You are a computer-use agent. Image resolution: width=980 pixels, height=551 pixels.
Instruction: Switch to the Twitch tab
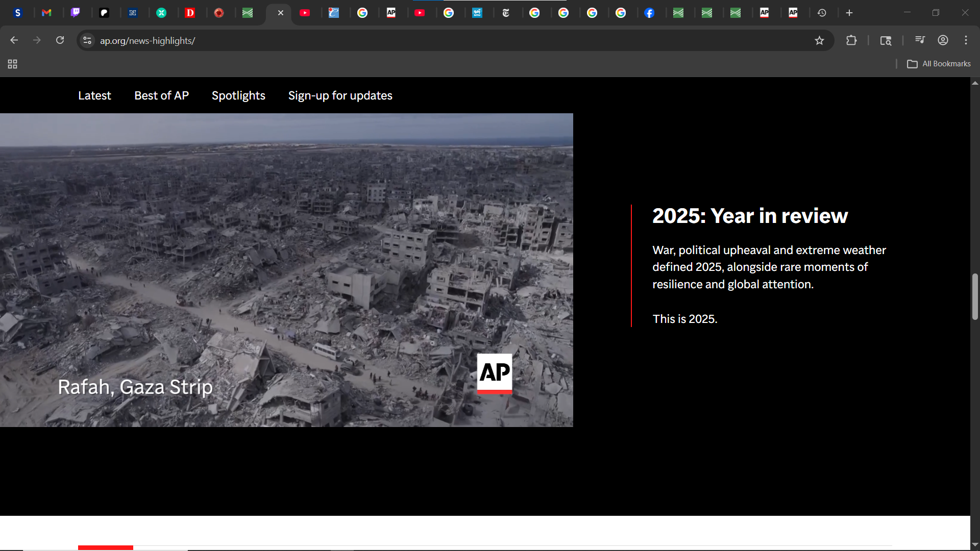pyautogui.click(x=75, y=13)
